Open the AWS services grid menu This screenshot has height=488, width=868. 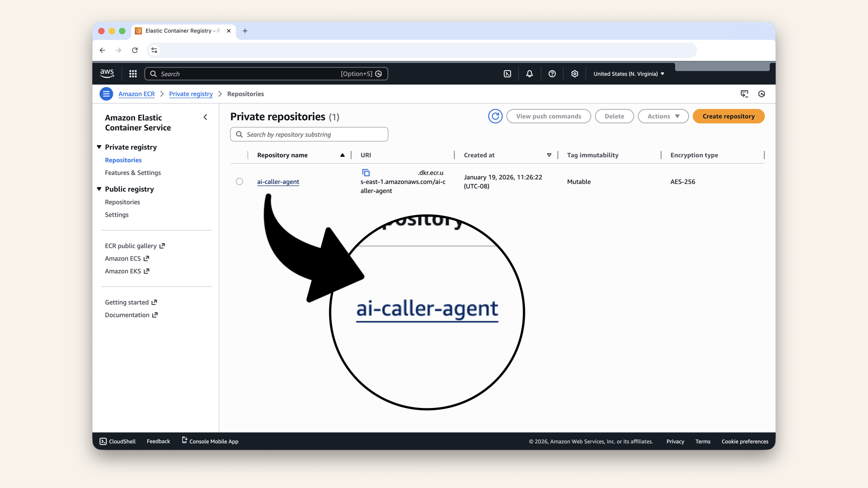132,73
